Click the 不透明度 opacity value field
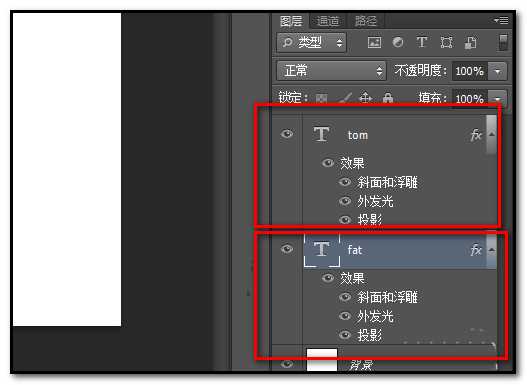 (470, 71)
